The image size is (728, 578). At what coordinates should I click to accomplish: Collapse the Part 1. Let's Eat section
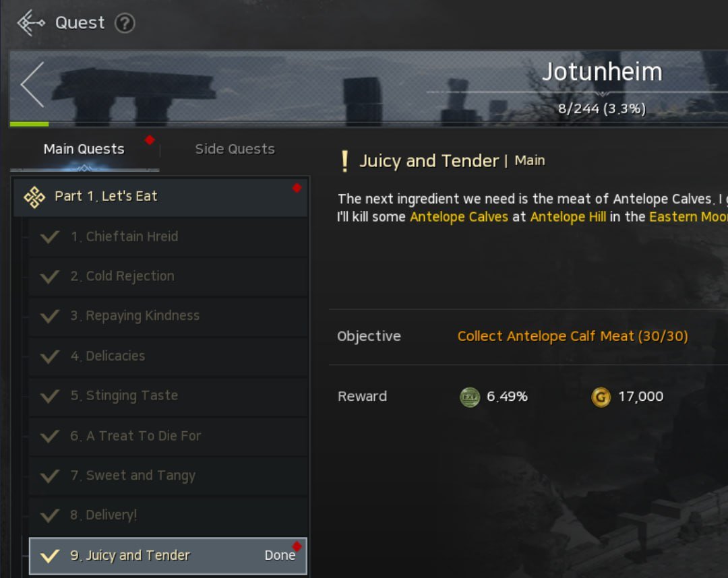click(x=160, y=197)
